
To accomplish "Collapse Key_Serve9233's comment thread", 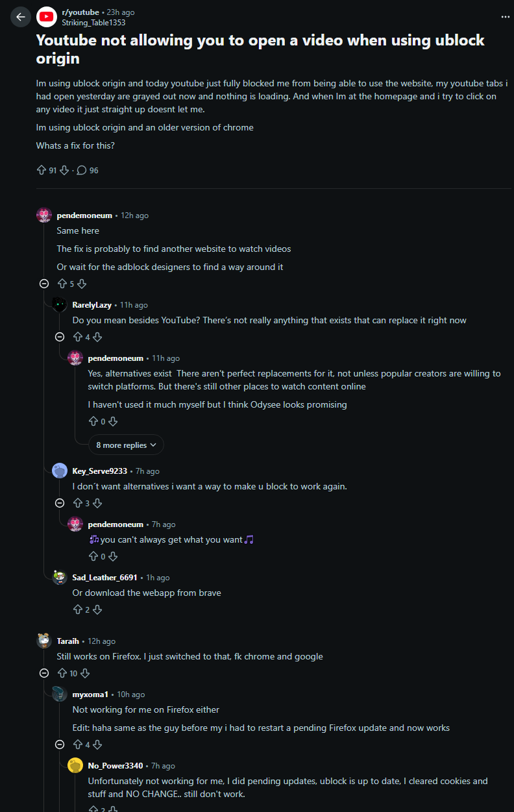I will 60,503.
